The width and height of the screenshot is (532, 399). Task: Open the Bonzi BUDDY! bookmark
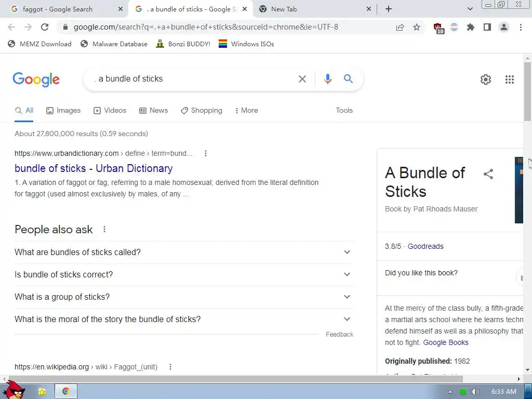pos(183,44)
